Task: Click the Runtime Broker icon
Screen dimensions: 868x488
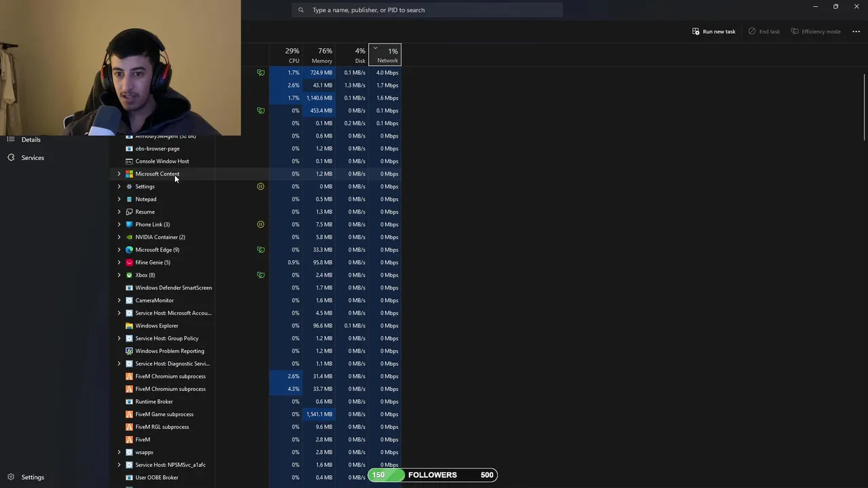Action: [129, 401]
